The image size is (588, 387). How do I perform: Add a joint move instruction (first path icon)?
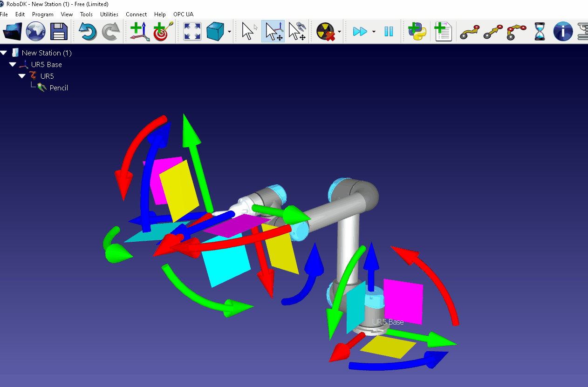(469, 32)
